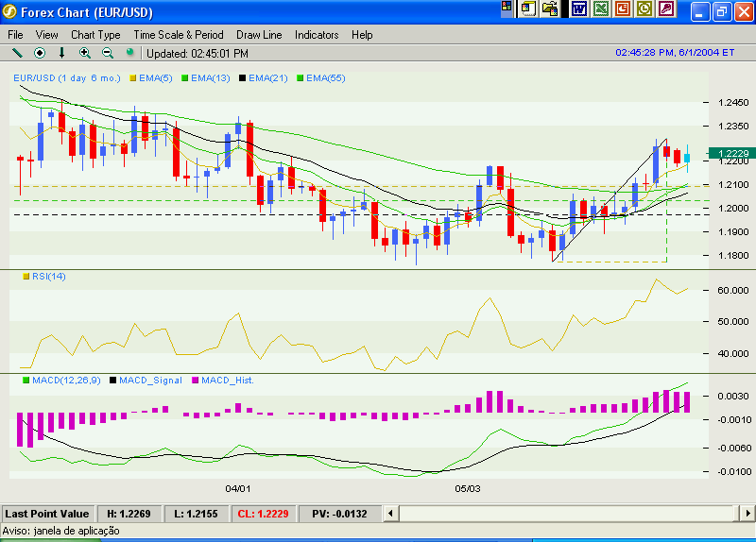
Task: Launch Excel from the Office shortcut bar
Action: pyautogui.click(x=601, y=9)
